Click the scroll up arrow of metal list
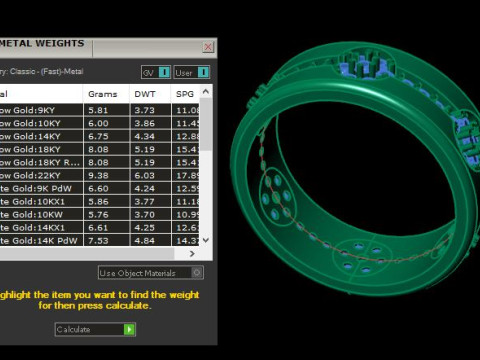 pyautogui.click(x=206, y=91)
